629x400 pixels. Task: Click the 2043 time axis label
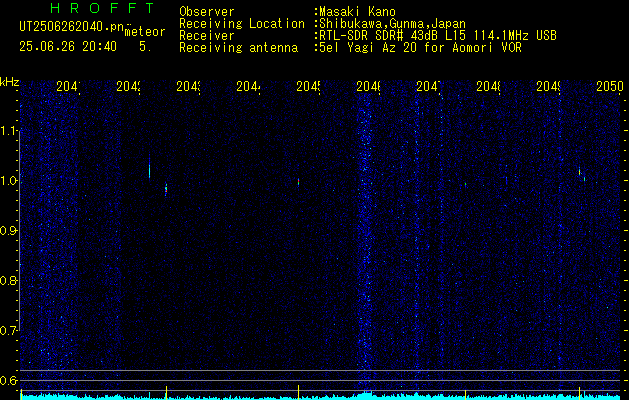tap(189, 86)
